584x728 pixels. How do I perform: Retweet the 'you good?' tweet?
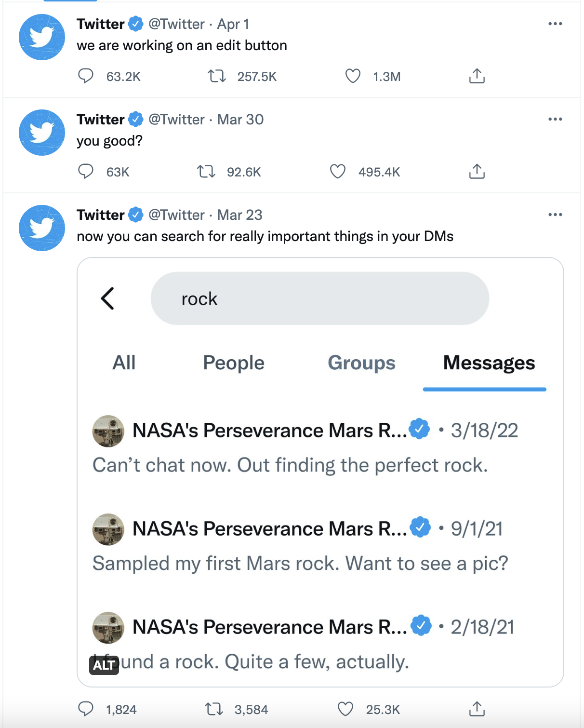coord(206,172)
